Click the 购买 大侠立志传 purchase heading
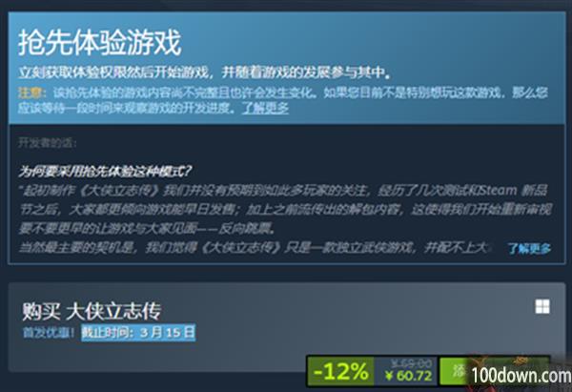This screenshot has width=572, height=392. coord(92,311)
